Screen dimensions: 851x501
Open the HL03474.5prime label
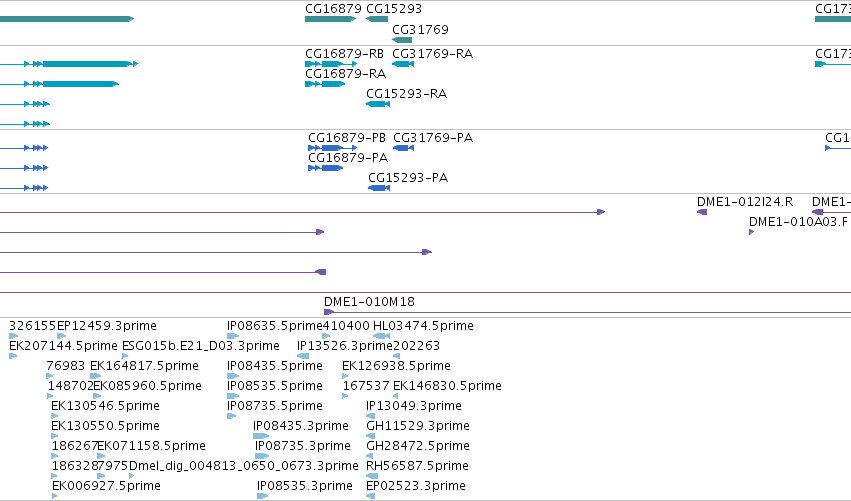(x=423, y=326)
